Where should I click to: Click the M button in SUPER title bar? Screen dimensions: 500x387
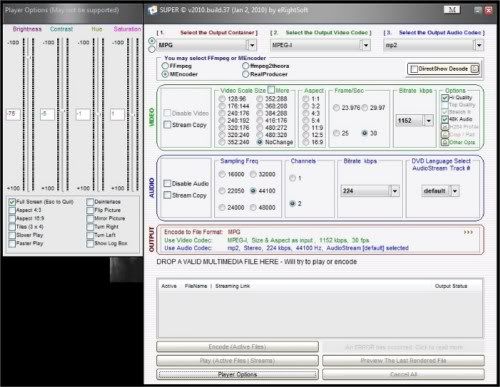[452, 10]
